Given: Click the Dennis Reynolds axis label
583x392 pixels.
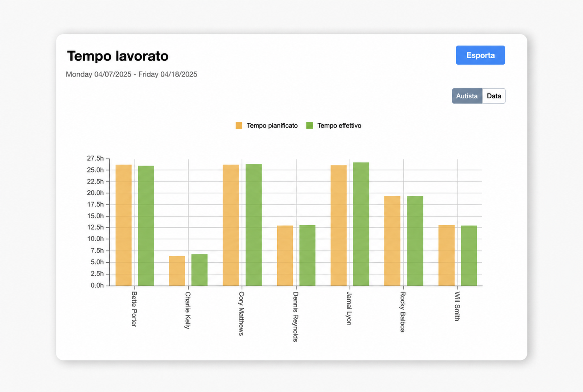Looking at the screenshot, I should point(296,317).
